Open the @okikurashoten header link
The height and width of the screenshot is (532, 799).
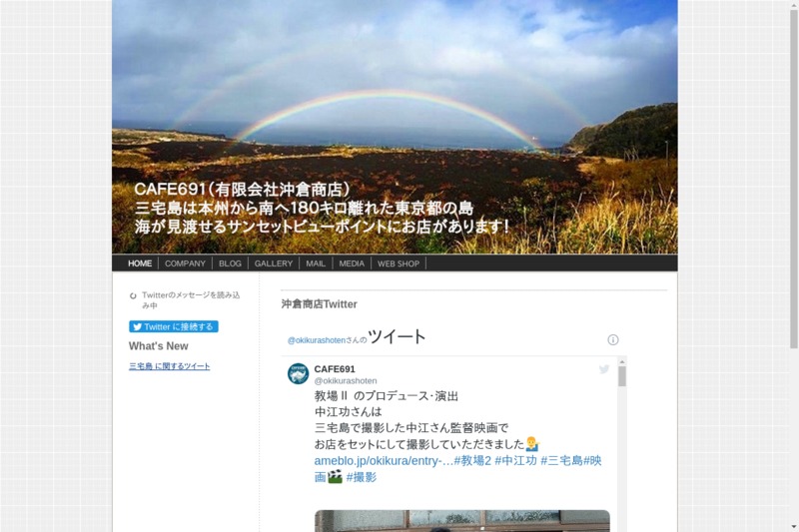click(x=317, y=340)
